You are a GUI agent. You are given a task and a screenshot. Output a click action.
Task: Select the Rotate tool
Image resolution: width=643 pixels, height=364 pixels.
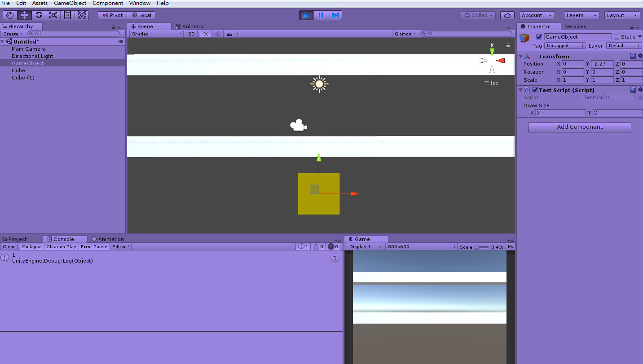[x=39, y=15]
